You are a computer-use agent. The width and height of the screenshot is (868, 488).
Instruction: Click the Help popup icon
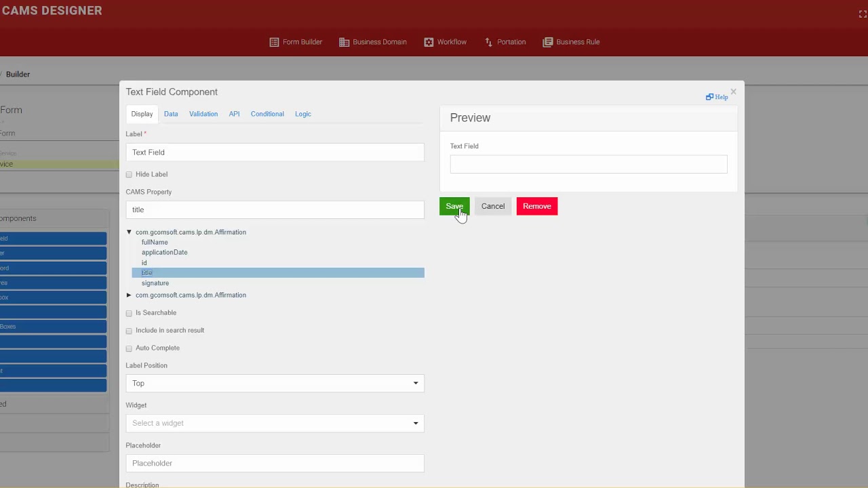[709, 97]
